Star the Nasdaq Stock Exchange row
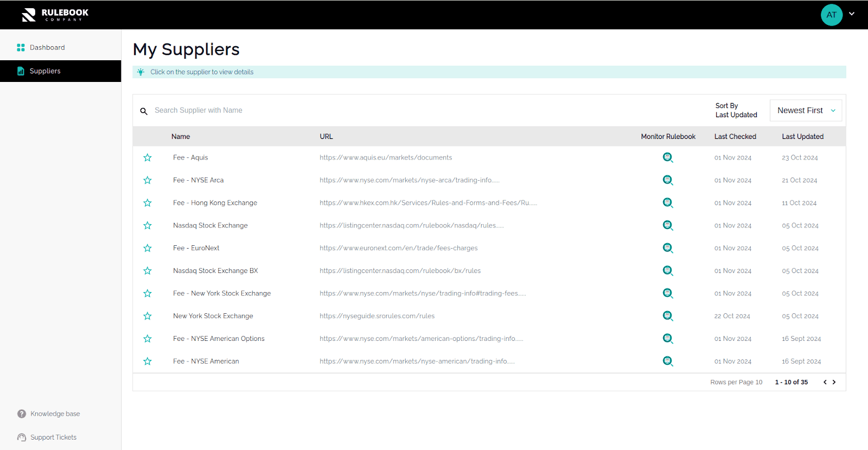 (148, 225)
